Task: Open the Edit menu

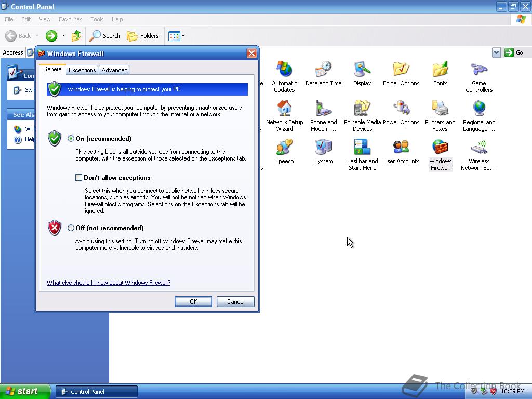Action: [26, 19]
